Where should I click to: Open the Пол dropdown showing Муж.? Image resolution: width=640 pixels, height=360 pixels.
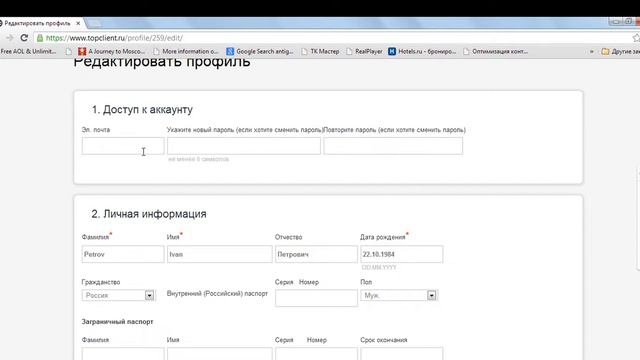[399, 295]
